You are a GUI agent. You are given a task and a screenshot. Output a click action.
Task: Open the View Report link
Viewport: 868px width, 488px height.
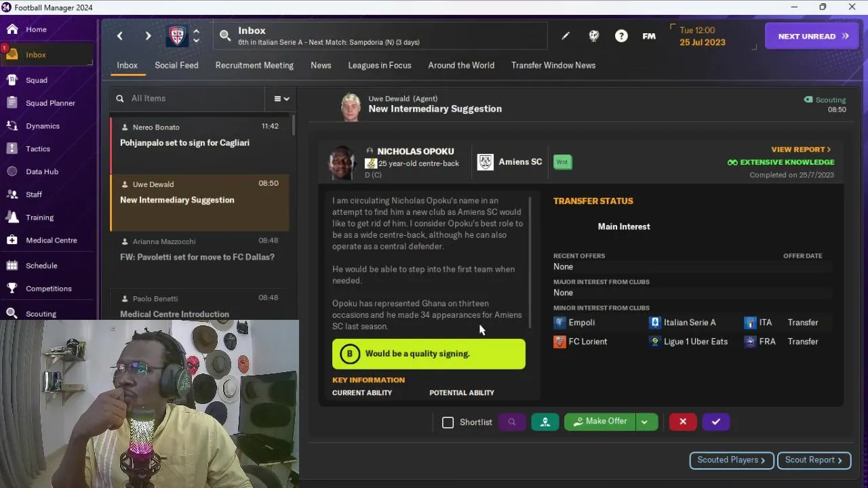click(801, 149)
